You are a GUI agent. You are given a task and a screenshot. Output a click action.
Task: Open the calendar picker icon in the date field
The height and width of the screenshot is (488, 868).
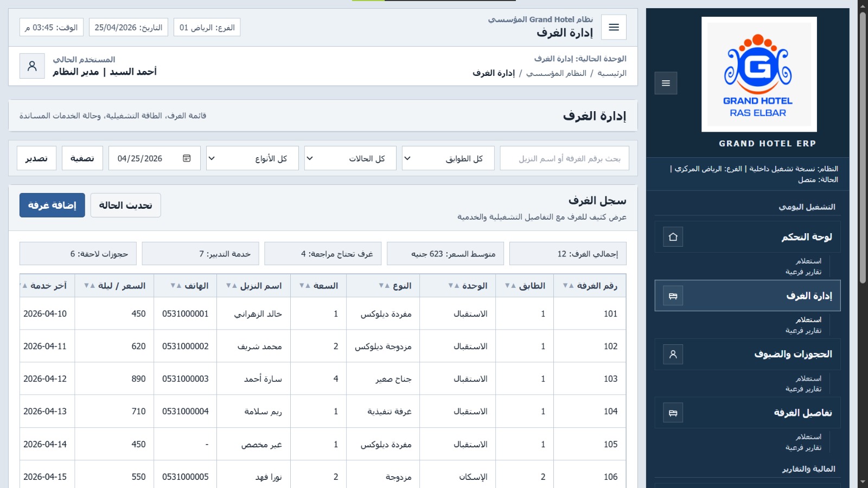pos(187,158)
